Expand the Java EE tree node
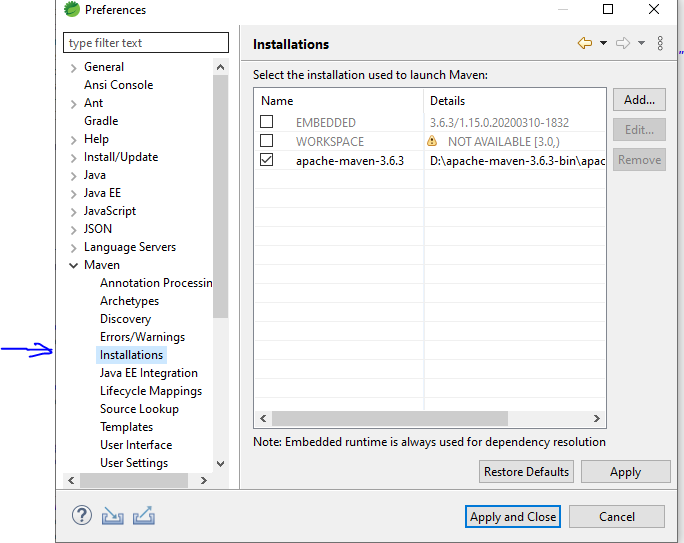Screen dimensions: 684x543 74,194
